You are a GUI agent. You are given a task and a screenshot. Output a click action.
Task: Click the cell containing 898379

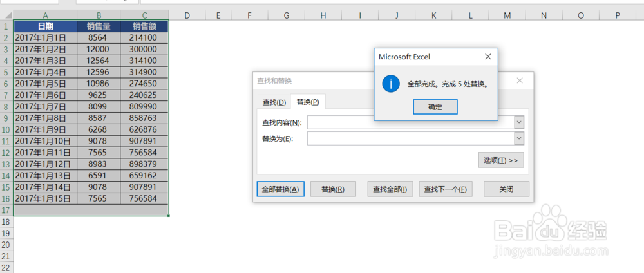[144, 164]
